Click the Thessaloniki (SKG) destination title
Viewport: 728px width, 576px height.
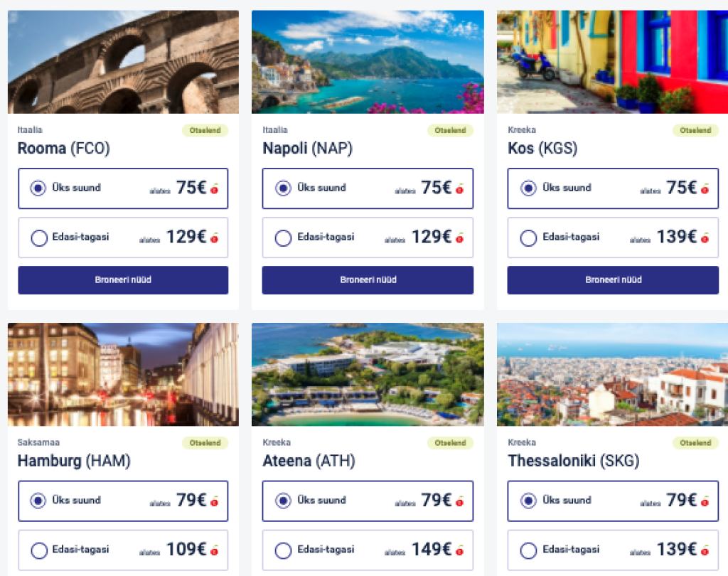[573, 462]
